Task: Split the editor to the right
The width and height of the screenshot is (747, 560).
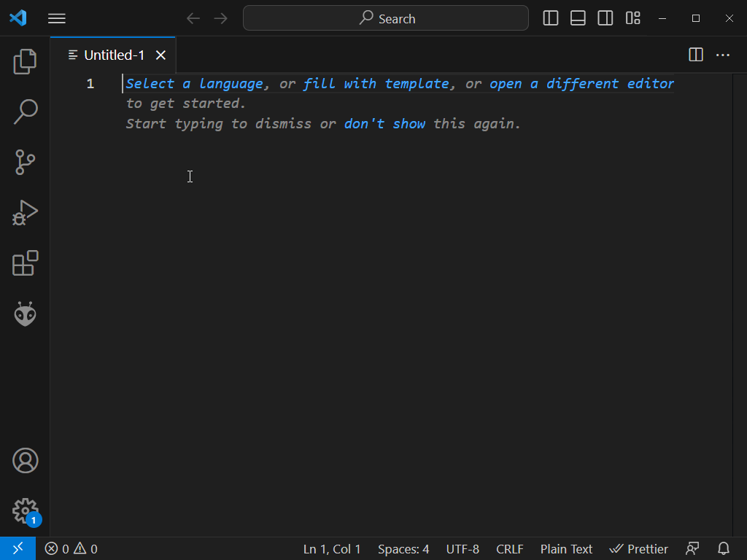Action: [x=695, y=55]
